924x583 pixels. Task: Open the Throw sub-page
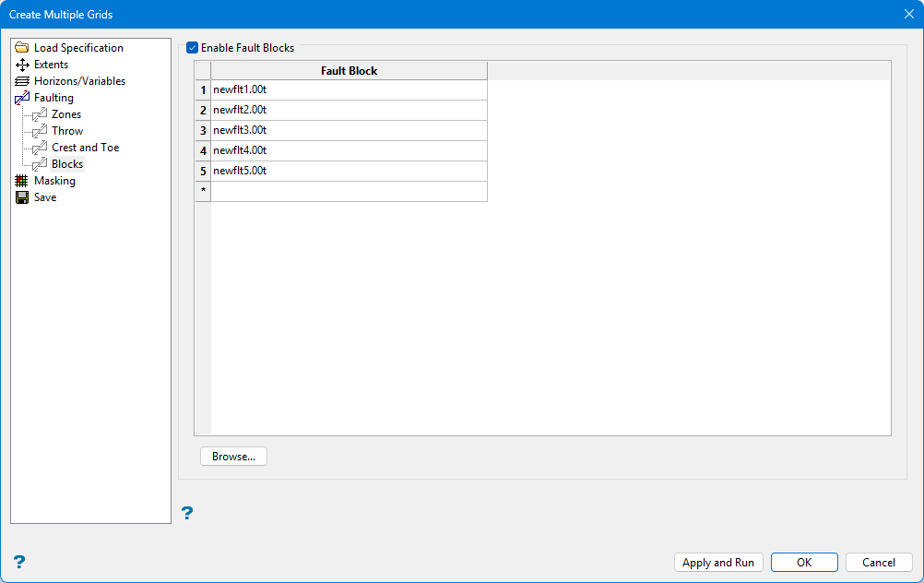(67, 131)
